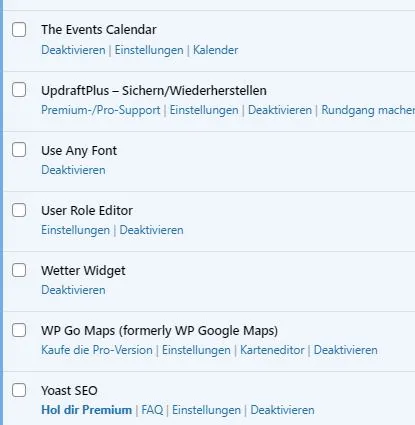Open Einstellungen for User Role Editor
Image resolution: width=415 pixels, height=425 pixels.
tap(75, 230)
